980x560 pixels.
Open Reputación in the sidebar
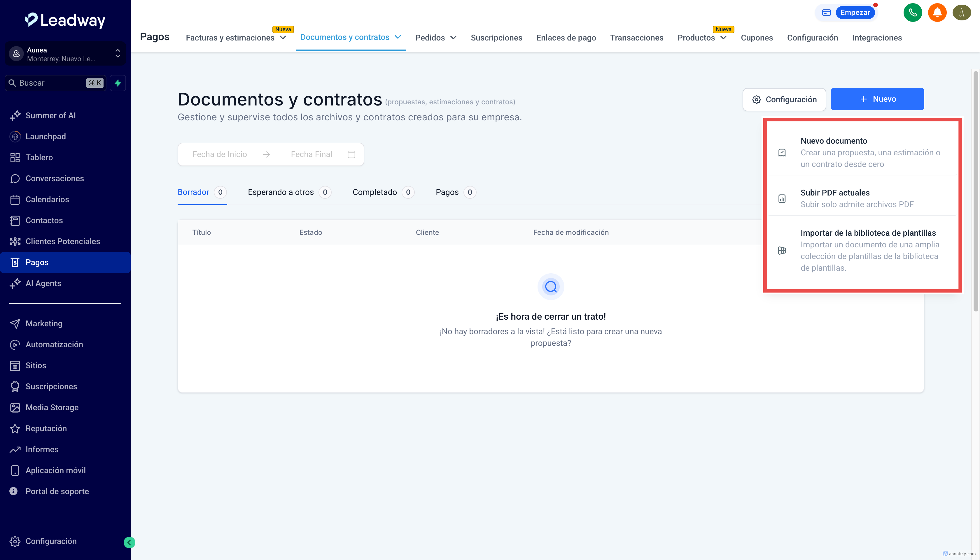coord(46,429)
